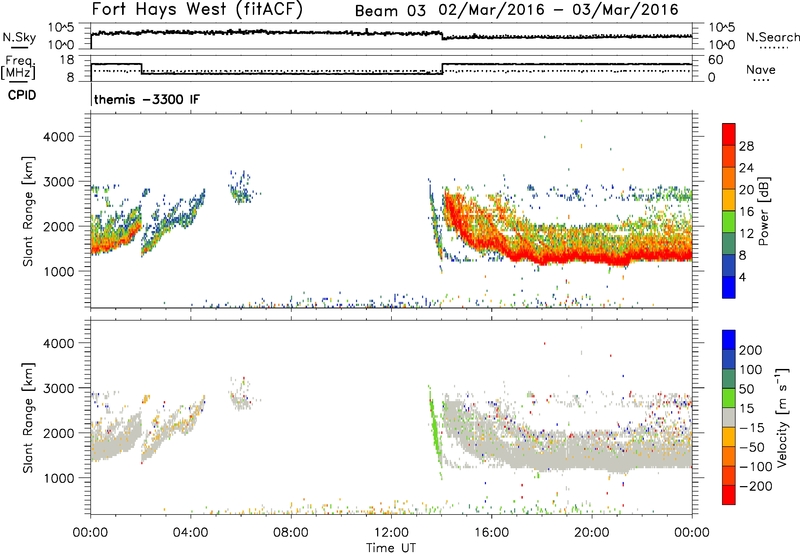Select the "16" tick on the Power color bar
The height and width of the screenshot is (554, 800).
click(746, 212)
